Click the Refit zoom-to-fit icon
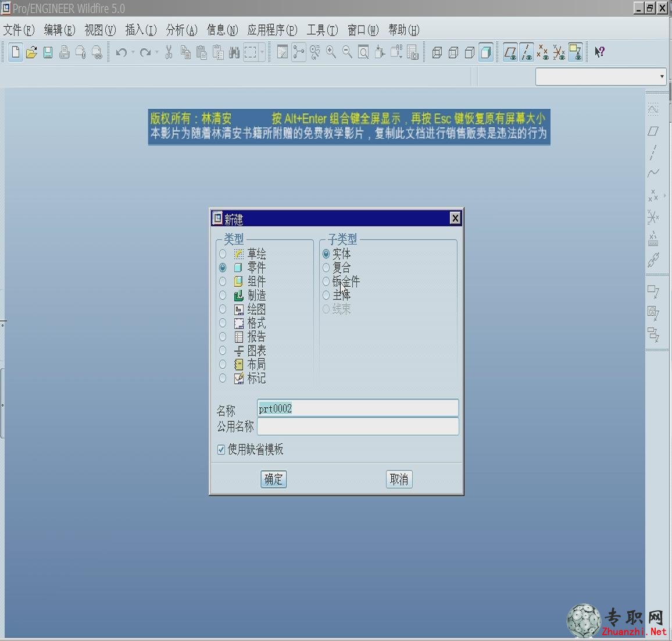Image resolution: width=672 pixels, height=641 pixels. (363, 52)
